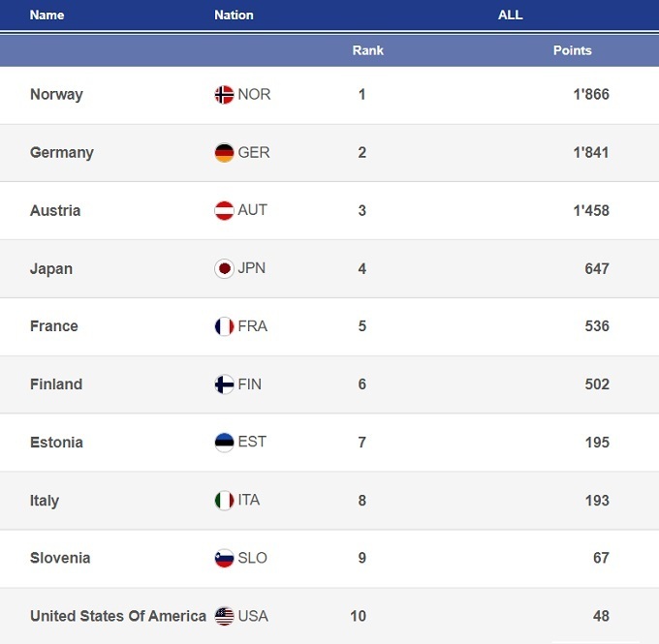Click the Germany flag icon
Viewport: 659px width, 644px height.
[224, 153]
